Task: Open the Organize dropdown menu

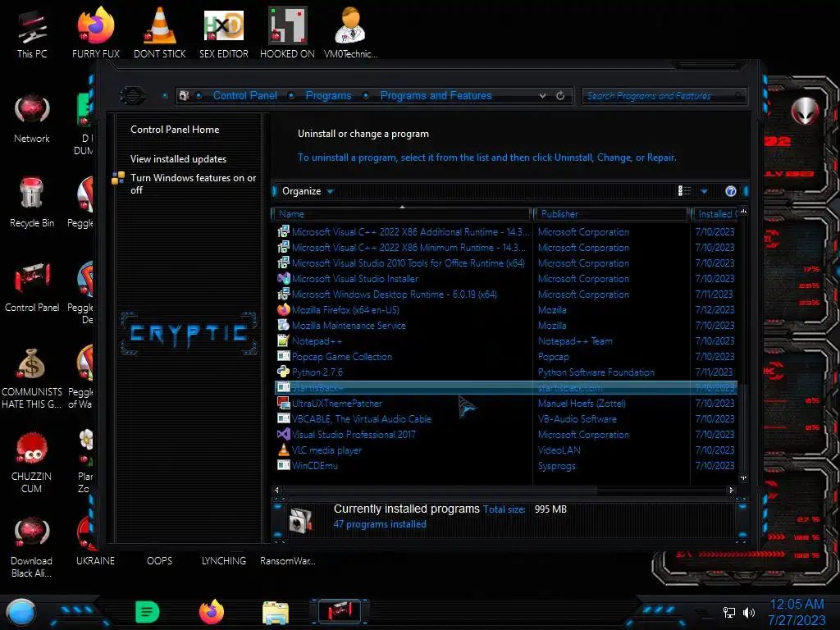Action: click(308, 191)
